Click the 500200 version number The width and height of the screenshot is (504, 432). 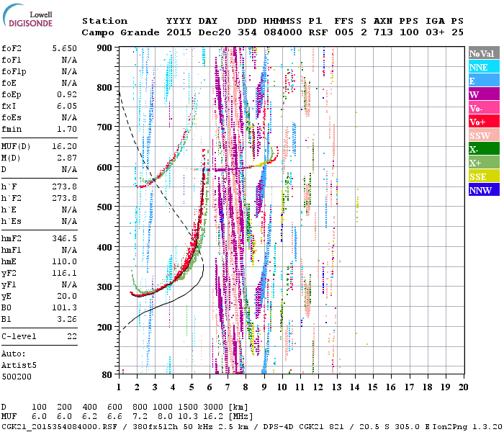17,377
